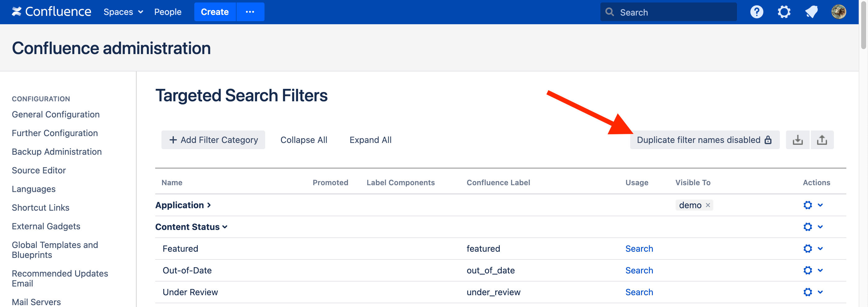The height and width of the screenshot is (307, 868).
Task: Open actions gear for the Featured filter
Action: 808,249
